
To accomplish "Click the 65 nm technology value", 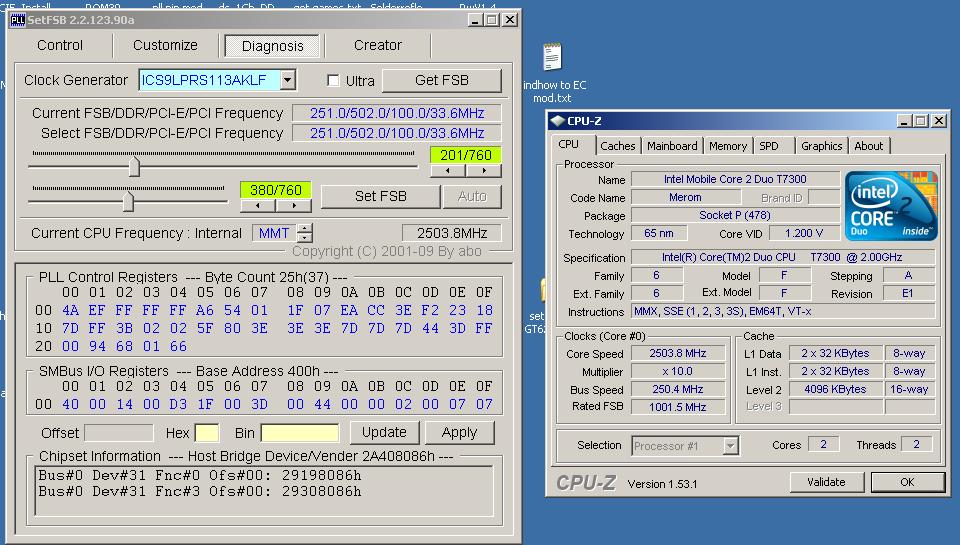I will point(659,233).
